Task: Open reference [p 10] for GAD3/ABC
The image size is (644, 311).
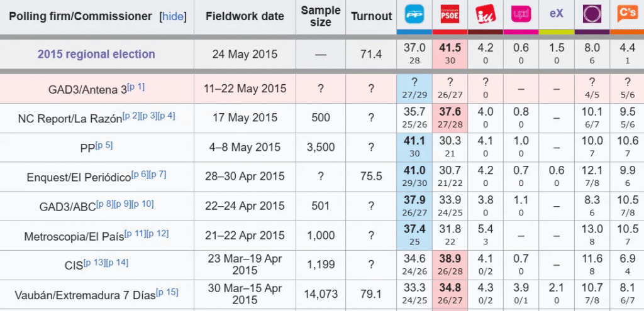Action: (142, 202)
